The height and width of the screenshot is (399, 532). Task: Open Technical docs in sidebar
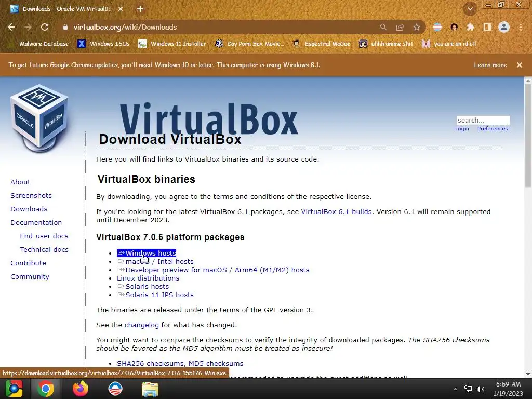click(x=44, y=250)
